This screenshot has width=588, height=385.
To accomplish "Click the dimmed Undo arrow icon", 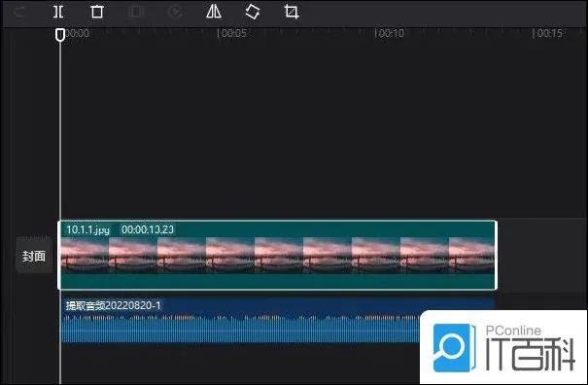I will (19, 12).
